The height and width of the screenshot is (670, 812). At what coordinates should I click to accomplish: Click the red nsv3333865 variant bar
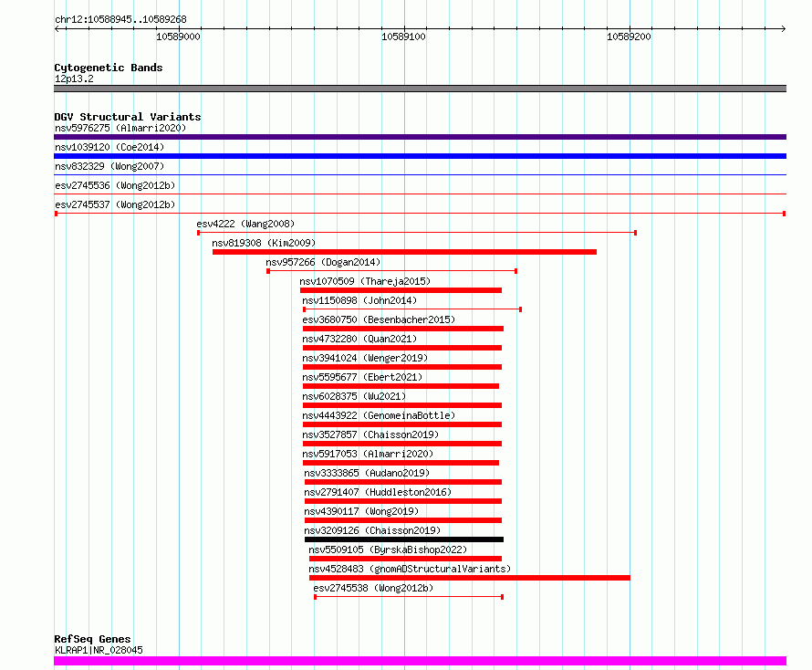click(x=403, y=482)
